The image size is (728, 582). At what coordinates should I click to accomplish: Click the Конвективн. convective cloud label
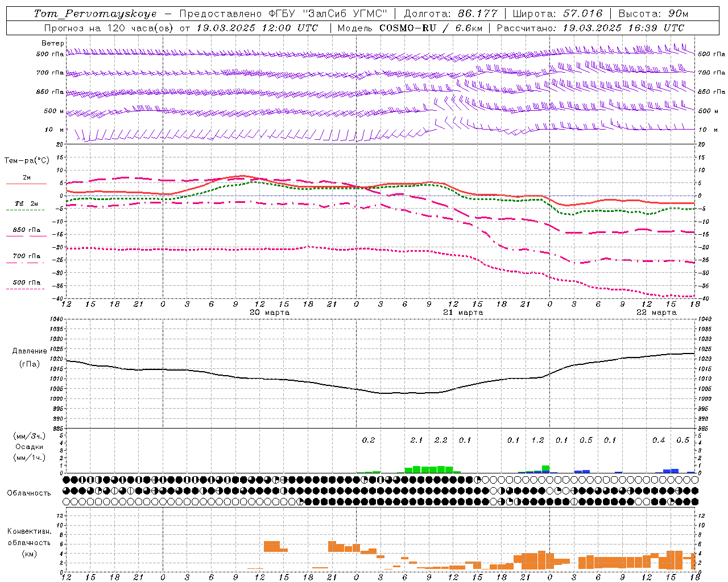click(29, 531)
